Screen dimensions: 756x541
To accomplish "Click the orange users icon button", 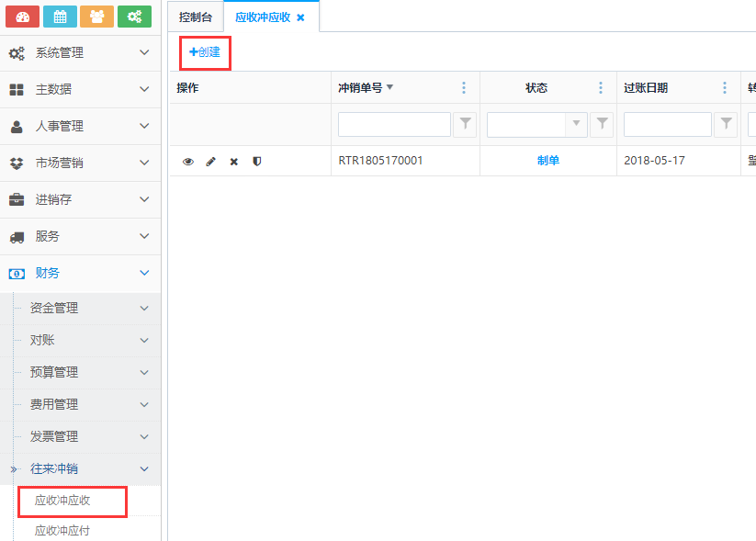I will [96, 17].
